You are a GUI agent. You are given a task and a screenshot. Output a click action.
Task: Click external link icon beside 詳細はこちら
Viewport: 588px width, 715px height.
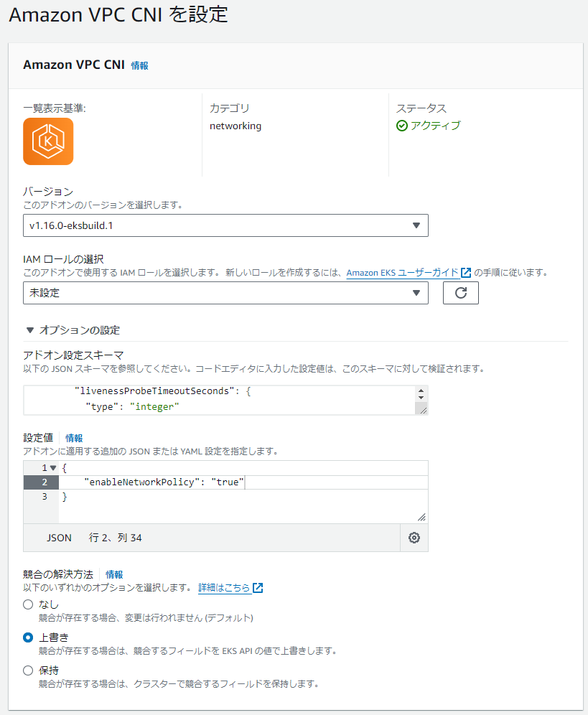point(258,588)
